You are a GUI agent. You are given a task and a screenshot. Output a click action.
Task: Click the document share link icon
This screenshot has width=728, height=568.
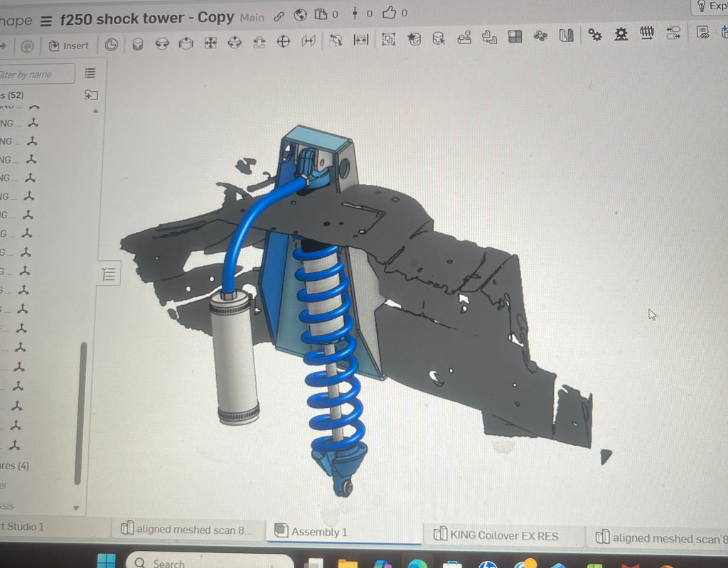tap(279, 15)
